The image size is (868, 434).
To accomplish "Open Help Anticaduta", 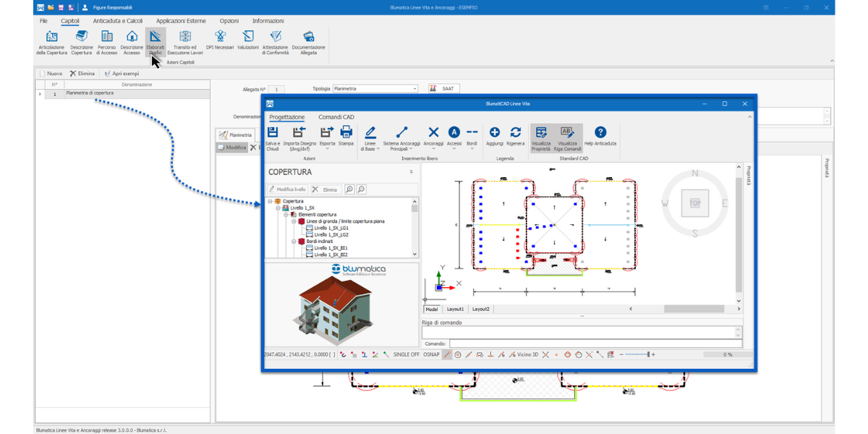I will (x=600, y=136).
